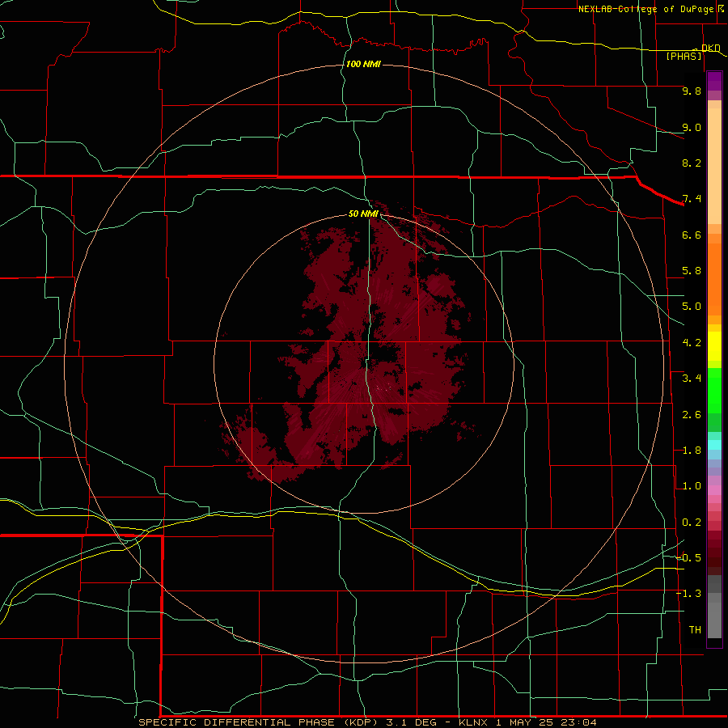
Task: Click the 23:04 timestamp in the caption
Action: coord(581,722)
